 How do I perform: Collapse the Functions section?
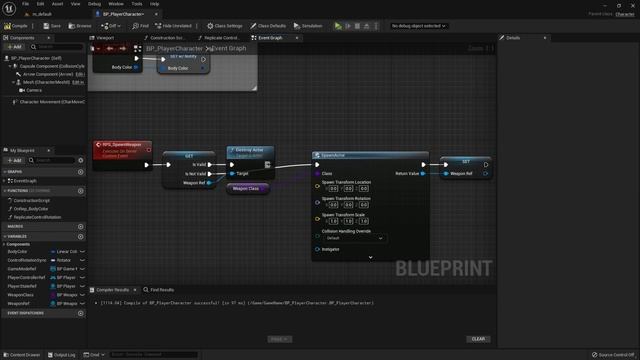(5, 191)
